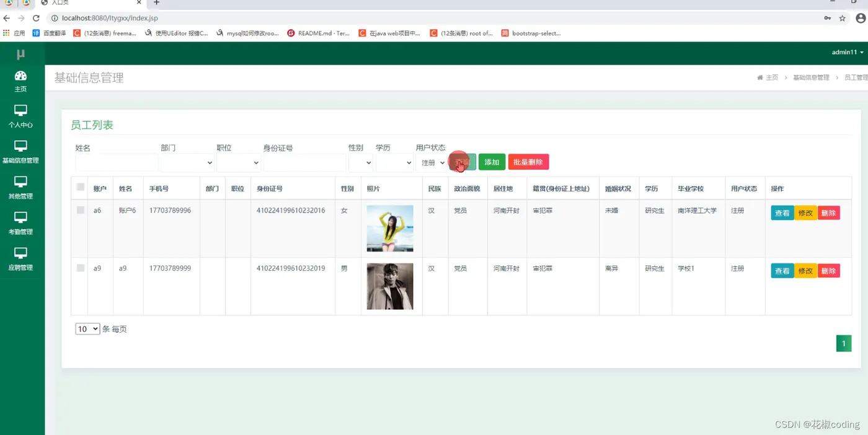Click the browser address bar URL
This screenshot has height=435, width=868.
pyautogui.click(x=110, y=19)
